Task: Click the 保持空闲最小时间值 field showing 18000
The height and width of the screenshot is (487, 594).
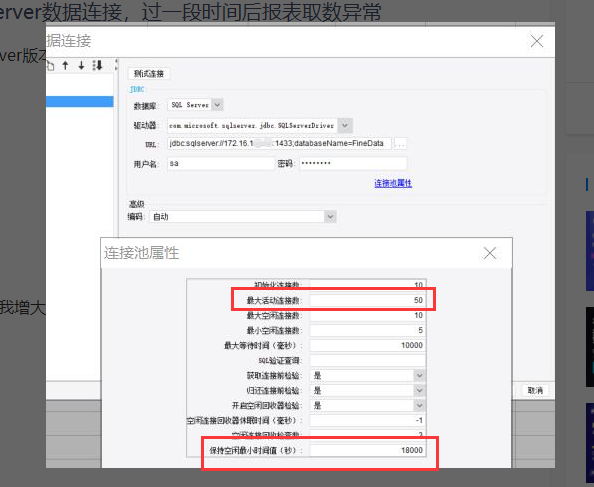Action: (x=367, y=450)
